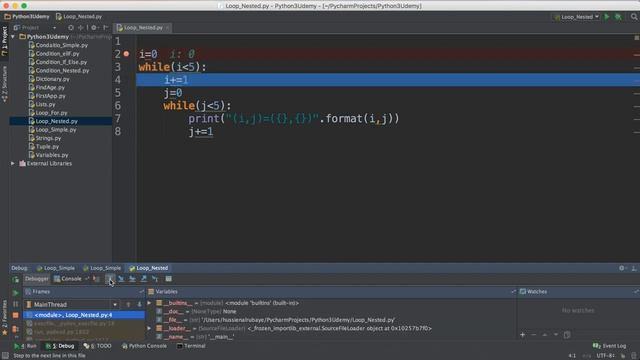
Task: Open UTF-8 encoding selector in status bar
Action: tap(605, 356)
